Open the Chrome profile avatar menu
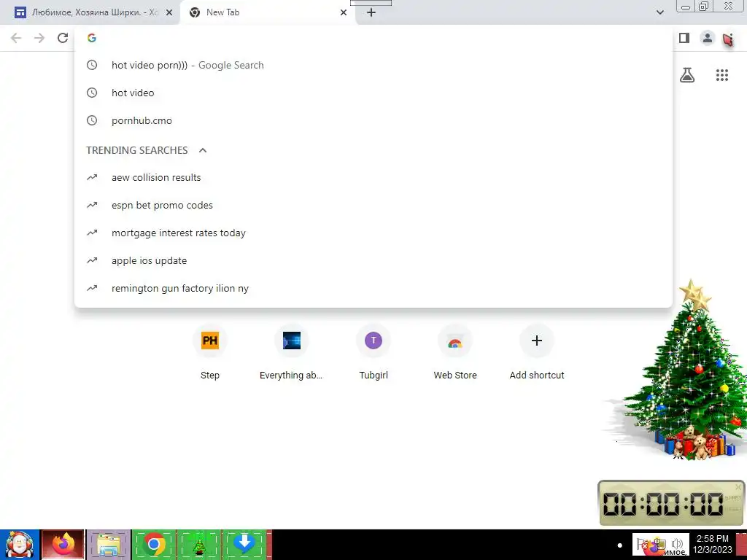The width and height of the screenshot is (747, 560). (708, 38)
